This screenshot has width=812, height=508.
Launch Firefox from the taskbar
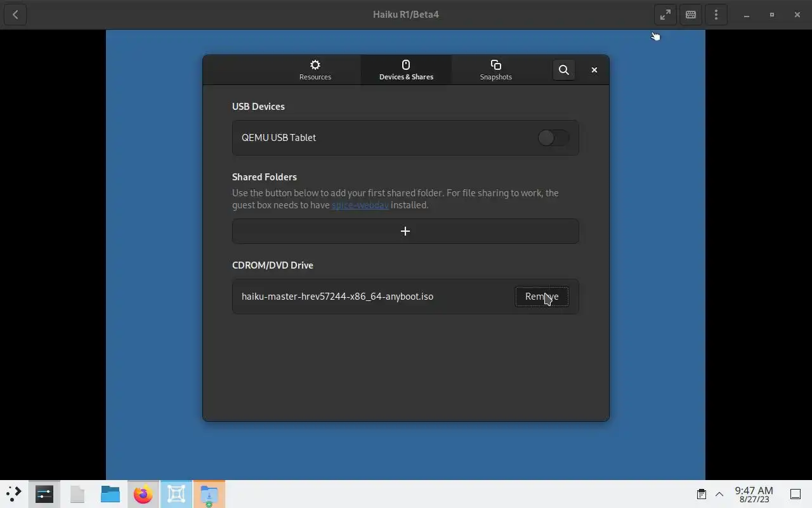[x=143, y=494]
